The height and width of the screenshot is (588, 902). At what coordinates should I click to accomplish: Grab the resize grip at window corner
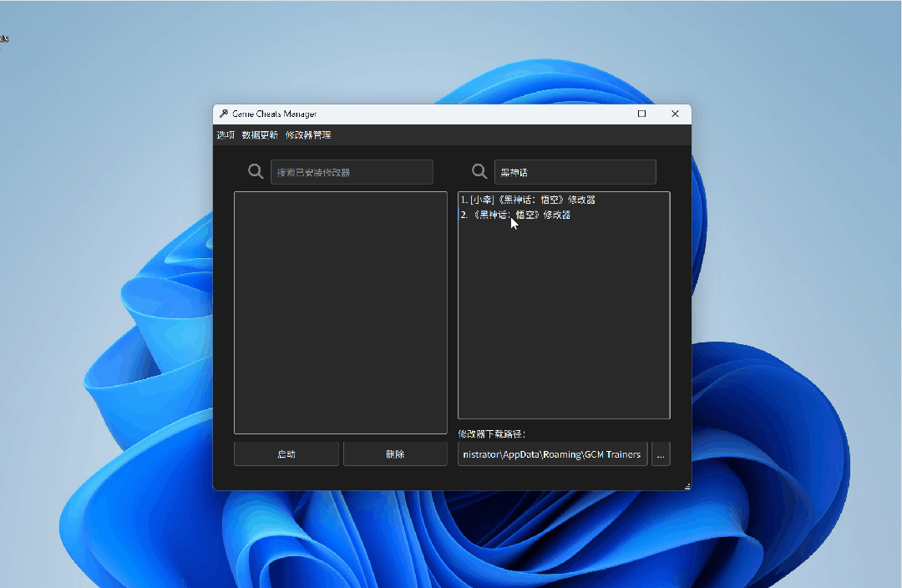[x=687, y=486]
